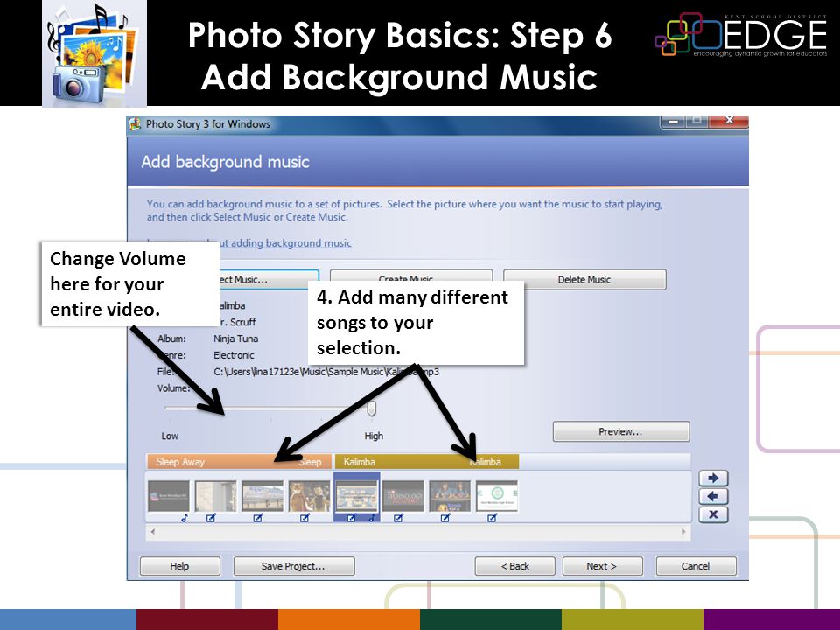Click the Delete Music button

click(584, 280)
